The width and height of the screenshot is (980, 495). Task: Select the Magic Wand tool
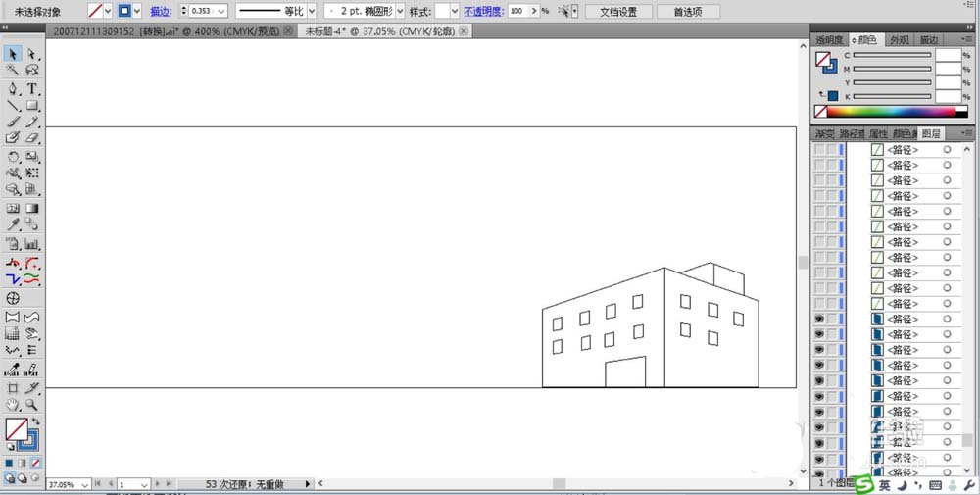tap(14, 70)
